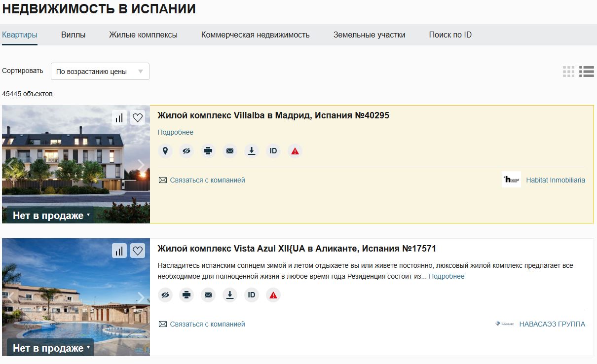The image size is (597, 364).
Task: Open the Коммерческая недвижимость tab
Action: coord(256,35)
